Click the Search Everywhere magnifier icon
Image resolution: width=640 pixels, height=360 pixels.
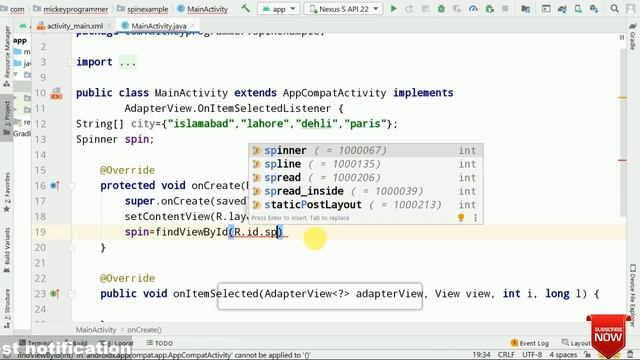[x=614, y=8]
